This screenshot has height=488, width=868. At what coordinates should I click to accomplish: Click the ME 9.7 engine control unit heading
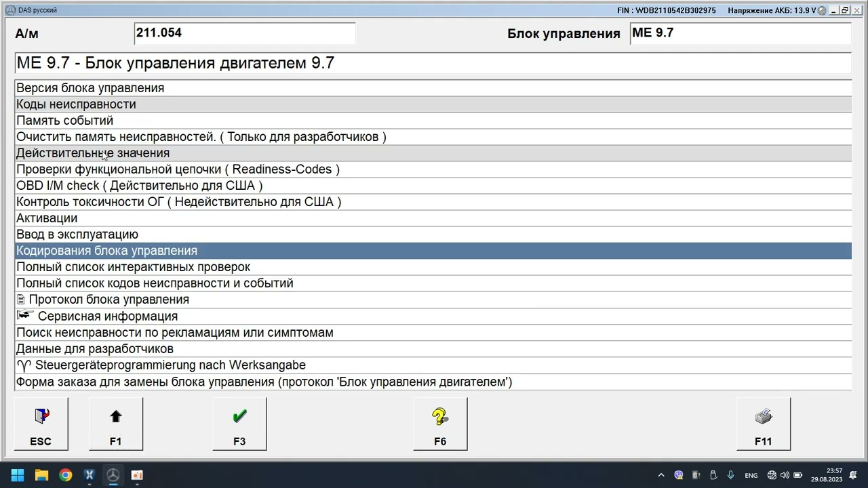(433, 63)
